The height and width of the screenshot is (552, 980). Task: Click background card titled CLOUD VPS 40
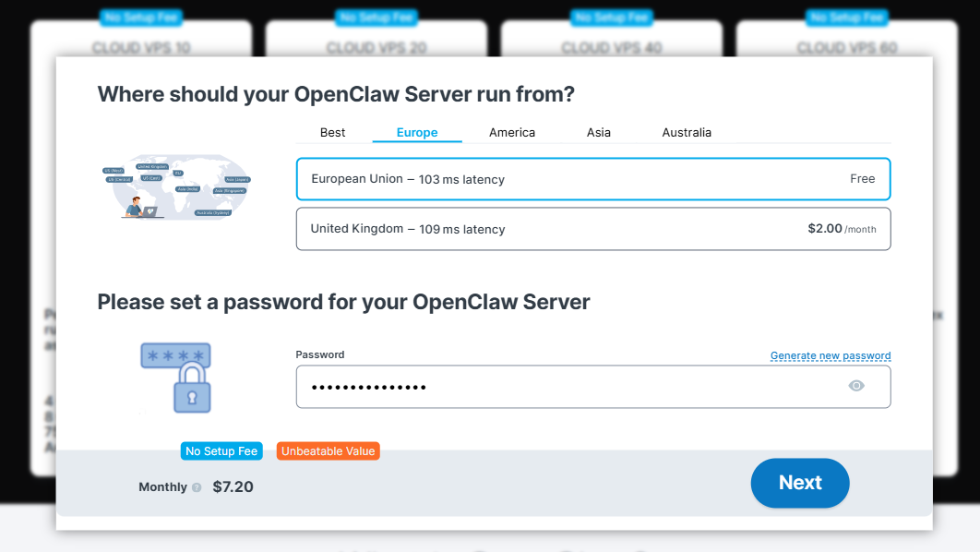[x=611, y=47]
